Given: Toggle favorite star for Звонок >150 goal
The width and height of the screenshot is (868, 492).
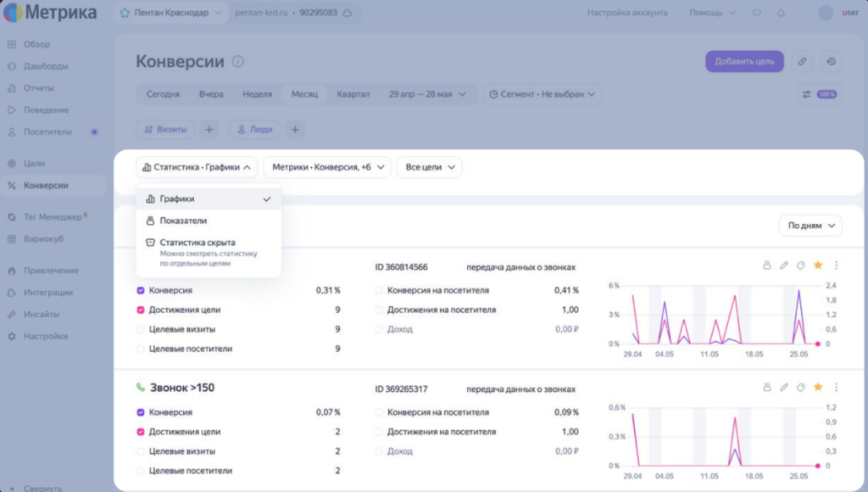Looking at the screenshot, I should tap(818, 388).
